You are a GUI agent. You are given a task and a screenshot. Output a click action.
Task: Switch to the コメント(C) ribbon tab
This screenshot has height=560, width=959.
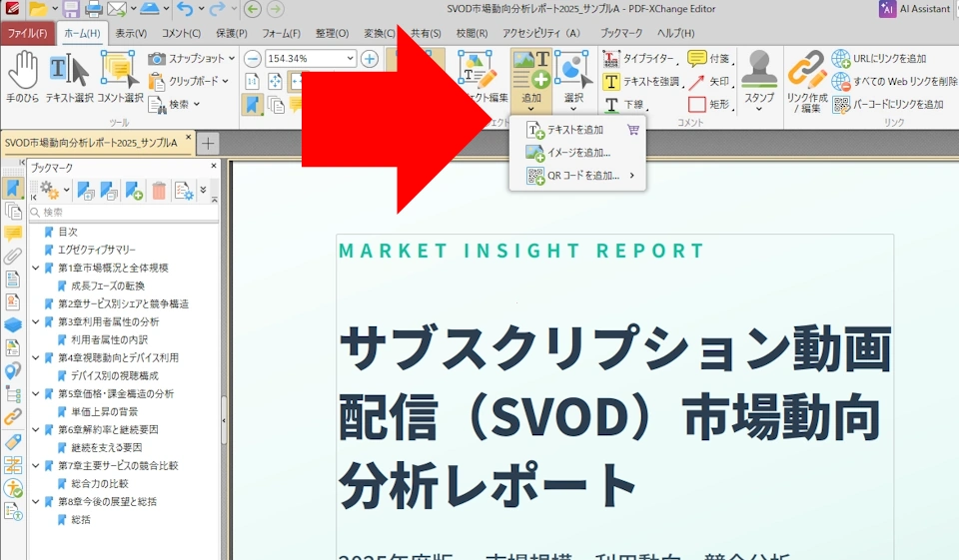[x=181, y=33]
